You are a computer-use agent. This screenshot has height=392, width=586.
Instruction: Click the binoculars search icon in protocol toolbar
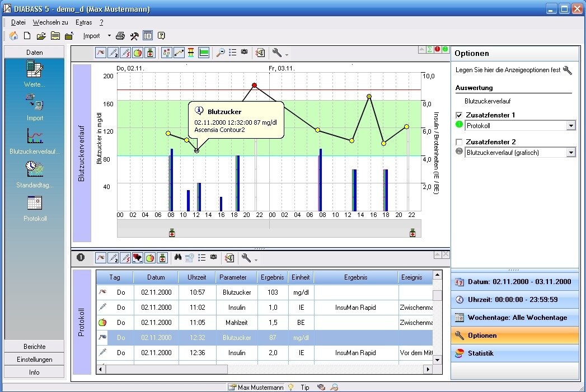point(178,257)
